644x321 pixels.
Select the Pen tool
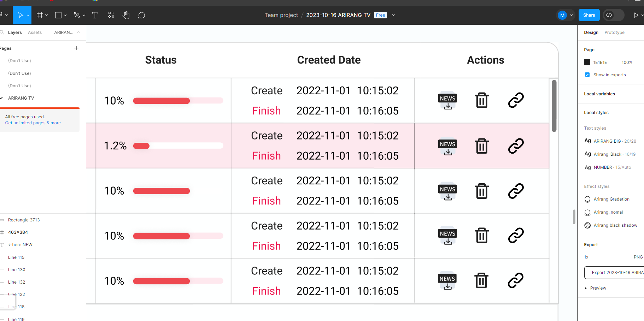(77, 15)
